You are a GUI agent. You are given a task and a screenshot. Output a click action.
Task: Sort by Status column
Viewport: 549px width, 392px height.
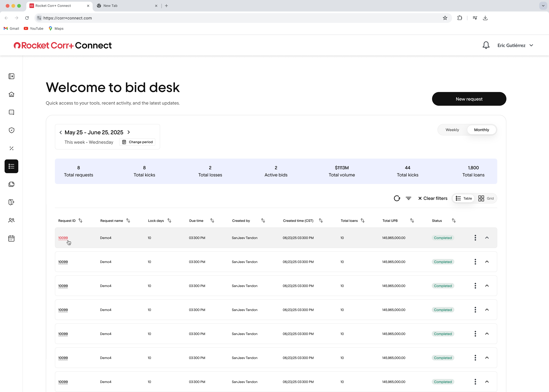pos(454,221)
